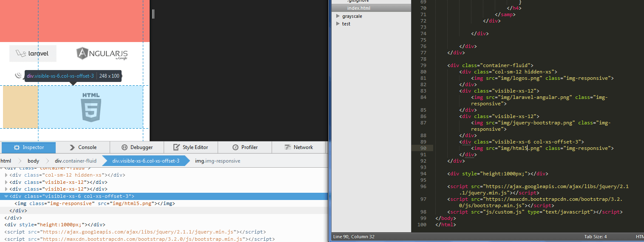Open the Debugger tab

point(137,147)
